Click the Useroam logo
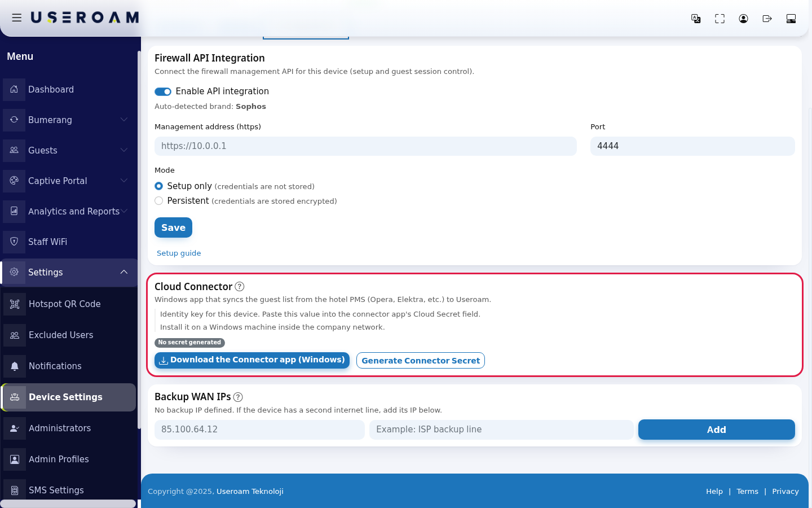 tap(85, 18)
